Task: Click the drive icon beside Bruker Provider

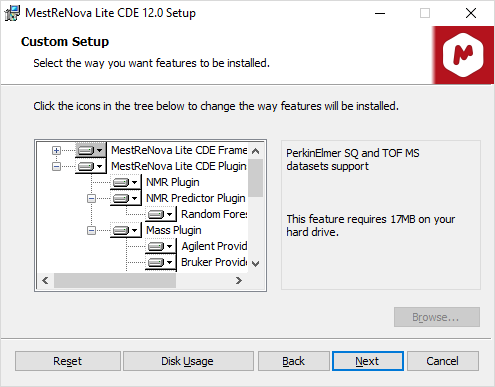Action: coord(161,262)
